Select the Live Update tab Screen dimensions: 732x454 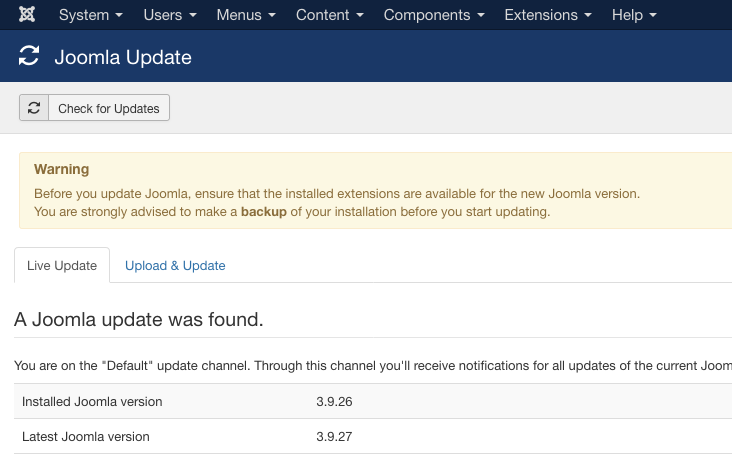click(x=62, y=265)
